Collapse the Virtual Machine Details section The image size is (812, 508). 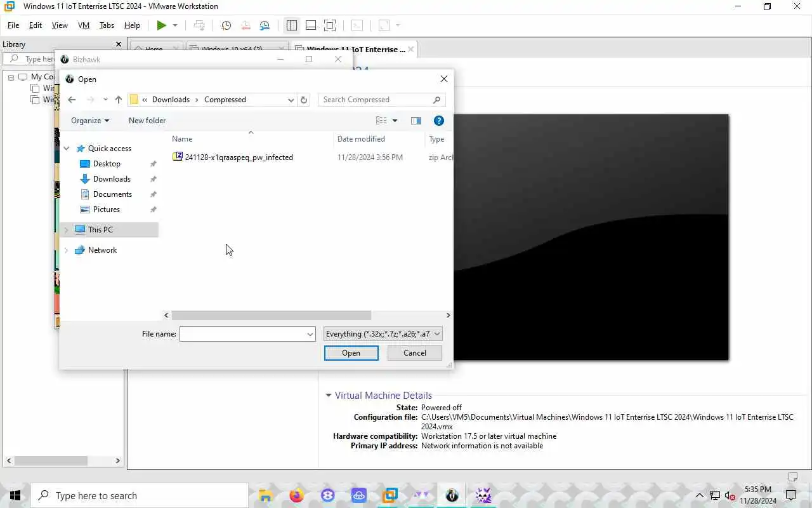point(329,396)
